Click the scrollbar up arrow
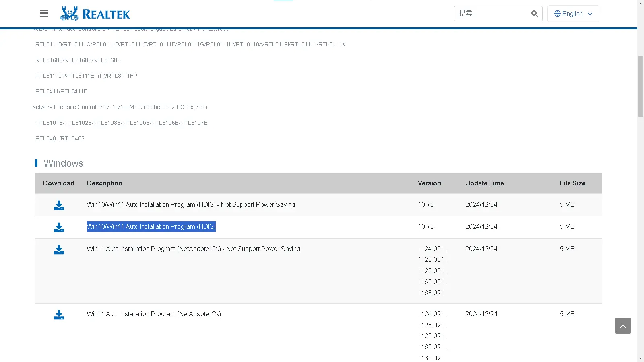Image resolution: width=644 pixels, height=362 pixels. click(640, 3)
